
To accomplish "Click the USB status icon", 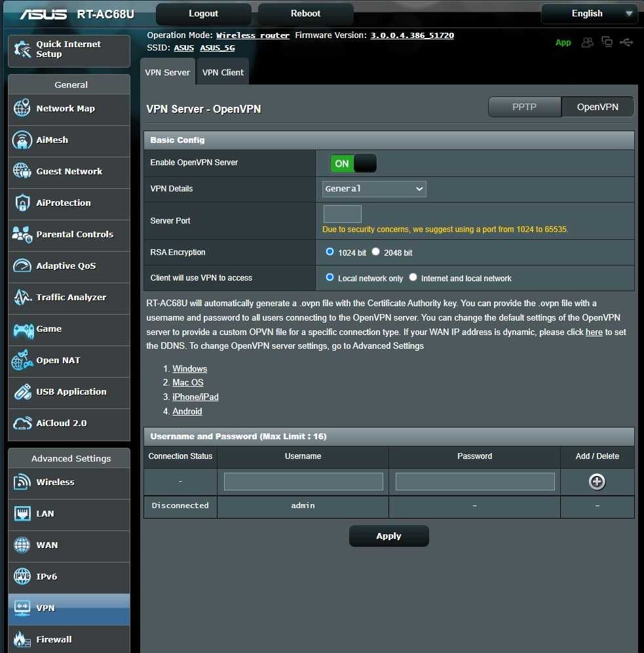I will [x=626, y=42].
